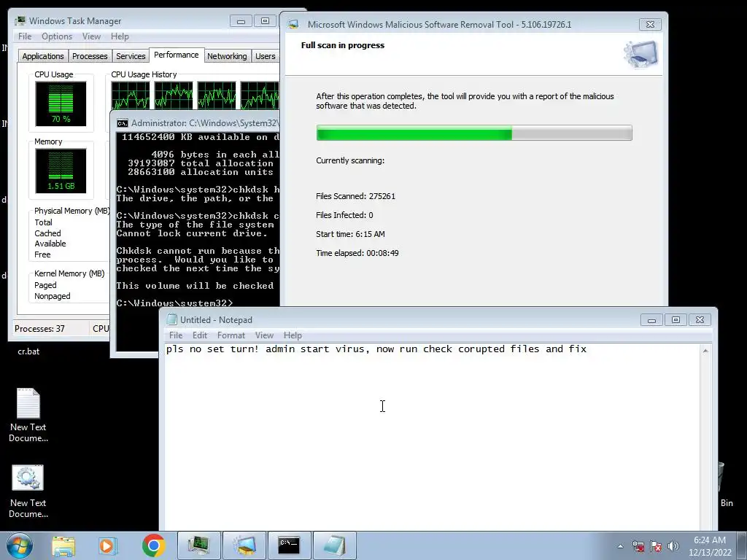Switch to Task Manager Performance tab
747x560 pixels.
177,55
